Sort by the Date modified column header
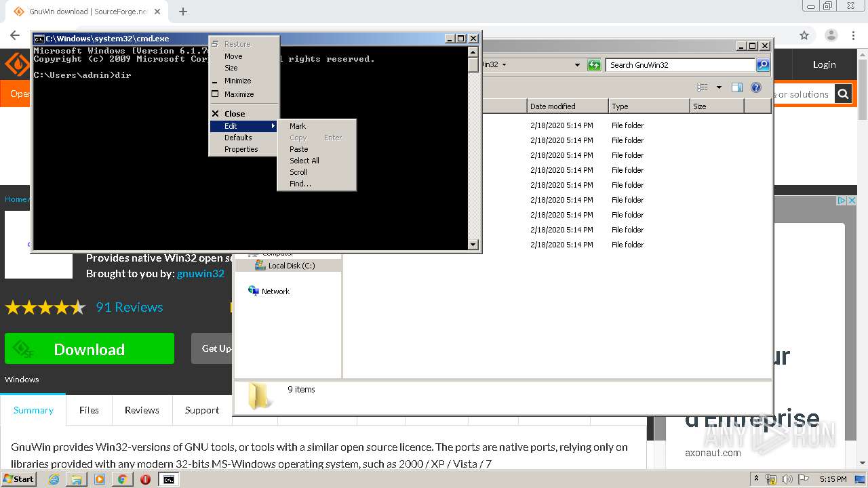 point(568,106)
